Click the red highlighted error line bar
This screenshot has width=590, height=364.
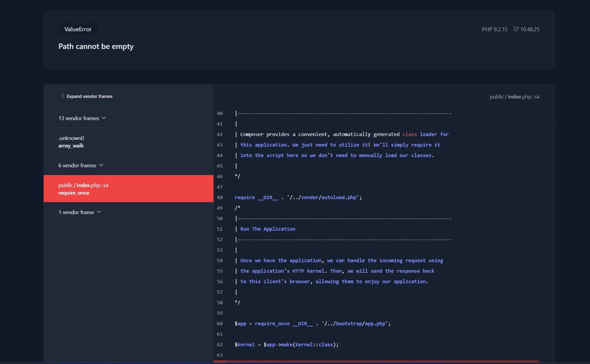(376, 361)
